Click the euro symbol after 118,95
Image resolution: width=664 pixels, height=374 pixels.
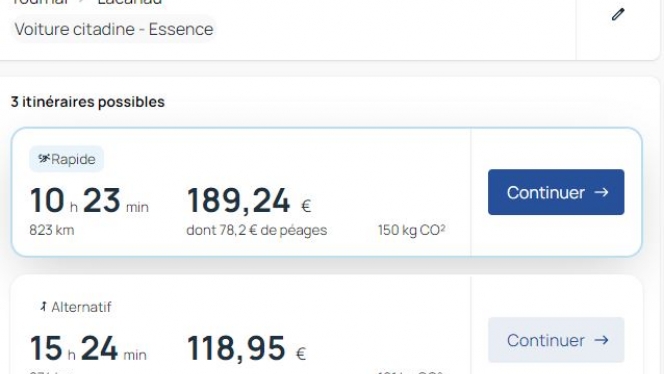(301, 354)
